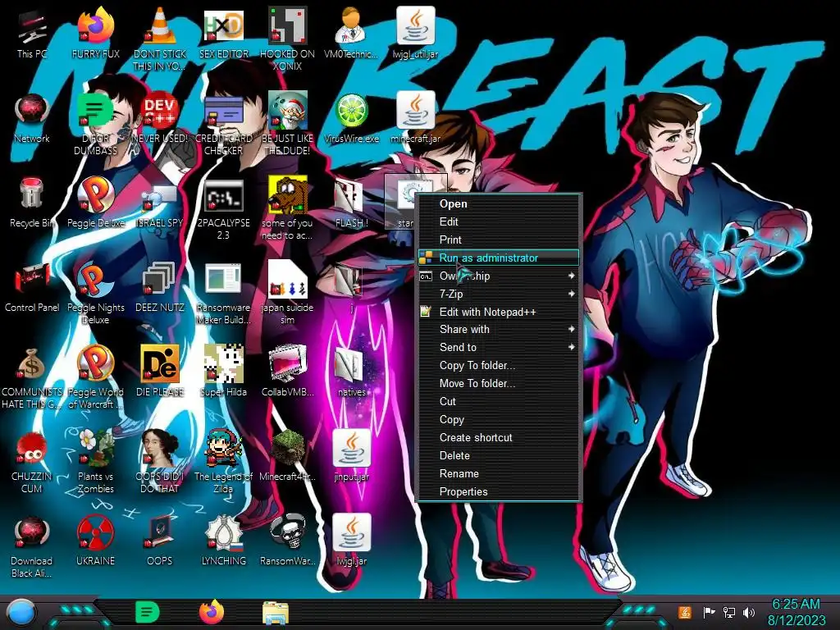Select the DEV C++ desktop icon
This screenshot has width=840, height=630.
tap(160, 111)
